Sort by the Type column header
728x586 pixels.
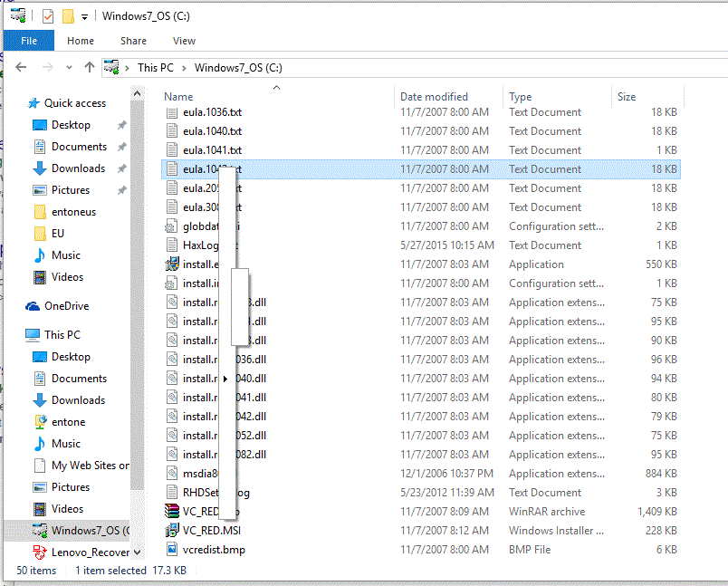(x=521, y=97)
